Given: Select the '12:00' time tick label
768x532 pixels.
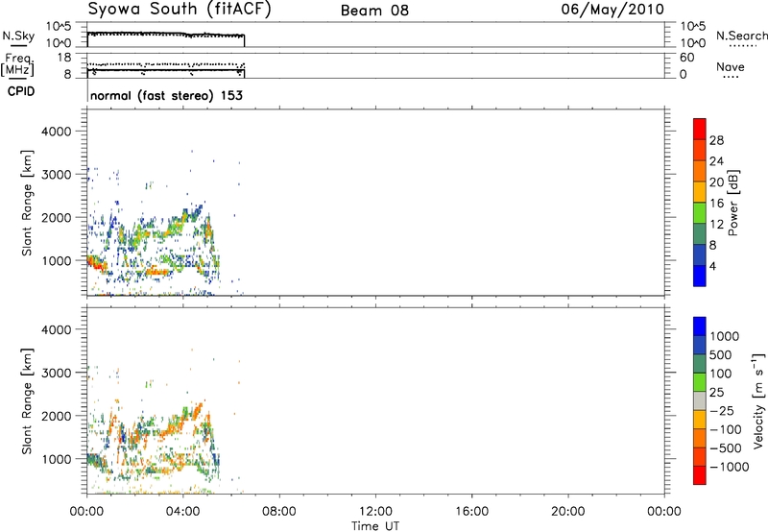Looking at the screenshot, I should [x=375, y=512].
